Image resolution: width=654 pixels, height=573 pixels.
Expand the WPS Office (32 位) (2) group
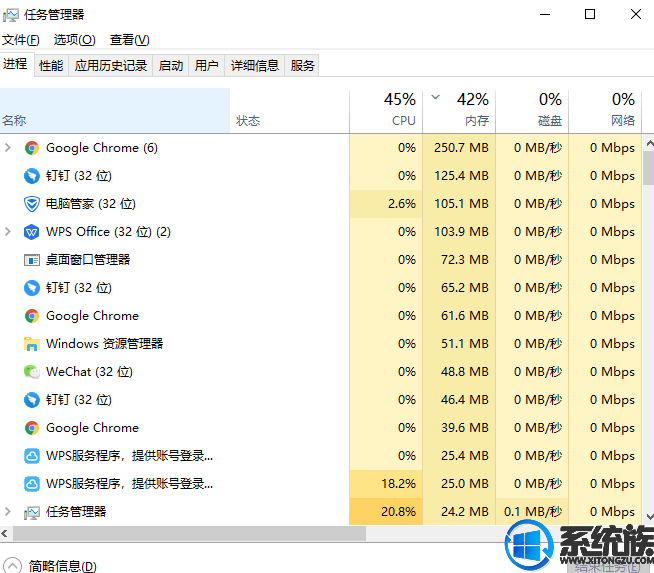pos(8,231)
